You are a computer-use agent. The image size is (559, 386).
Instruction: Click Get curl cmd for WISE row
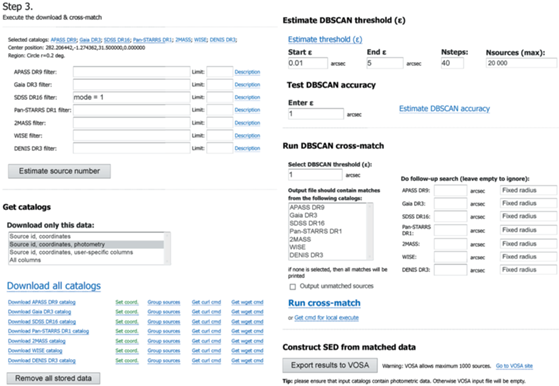pos(206,351)
